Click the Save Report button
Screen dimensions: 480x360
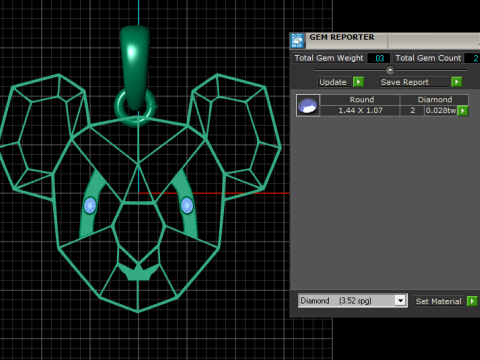point(415,82)
